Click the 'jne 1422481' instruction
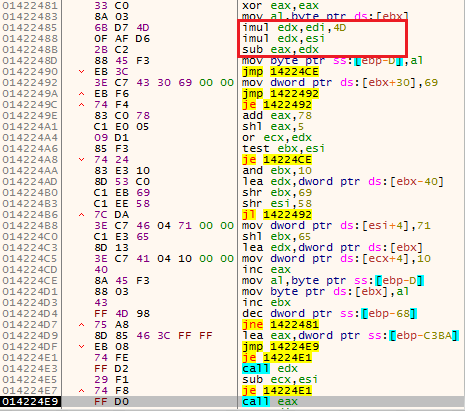465x411 pixels. [x=280, y=325]
